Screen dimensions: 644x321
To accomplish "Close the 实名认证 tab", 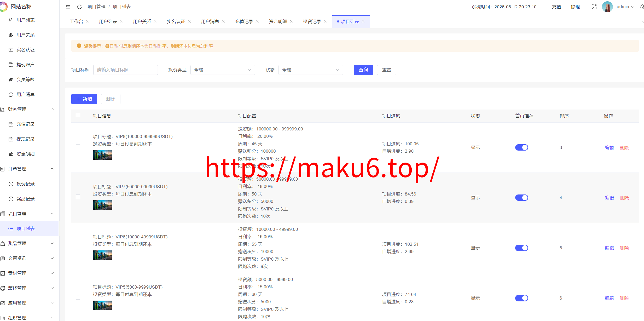I will coord(189,21).
